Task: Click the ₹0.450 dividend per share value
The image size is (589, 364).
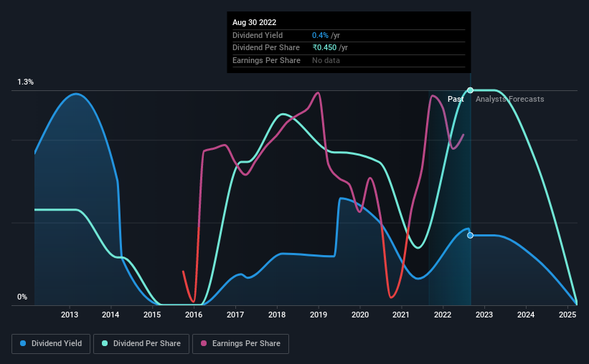Action: point(324,48)
